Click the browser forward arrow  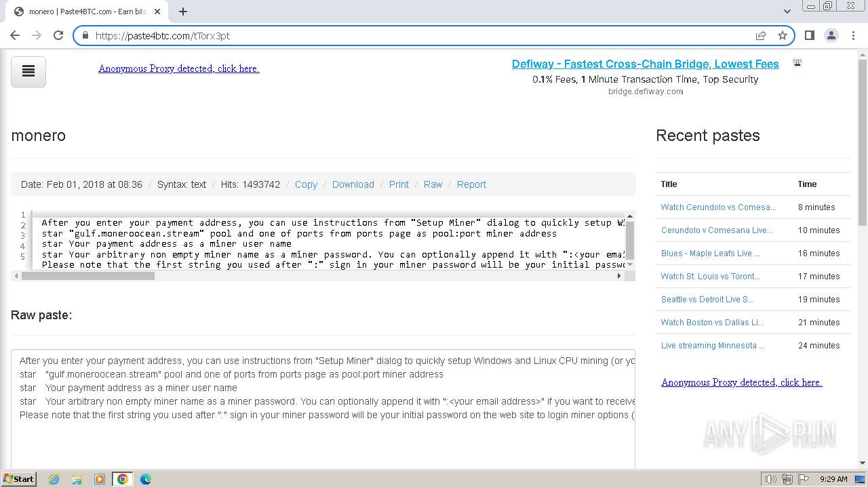click(x=37, y=35)
